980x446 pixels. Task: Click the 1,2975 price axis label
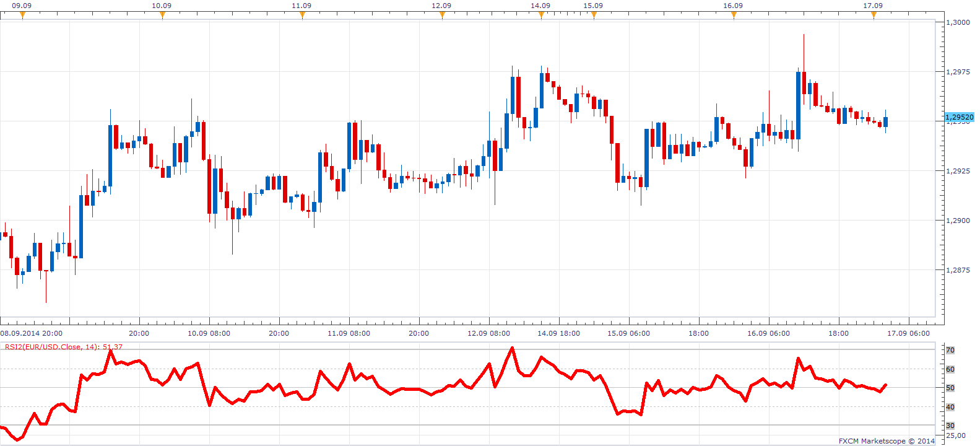(x=958, y=72)
